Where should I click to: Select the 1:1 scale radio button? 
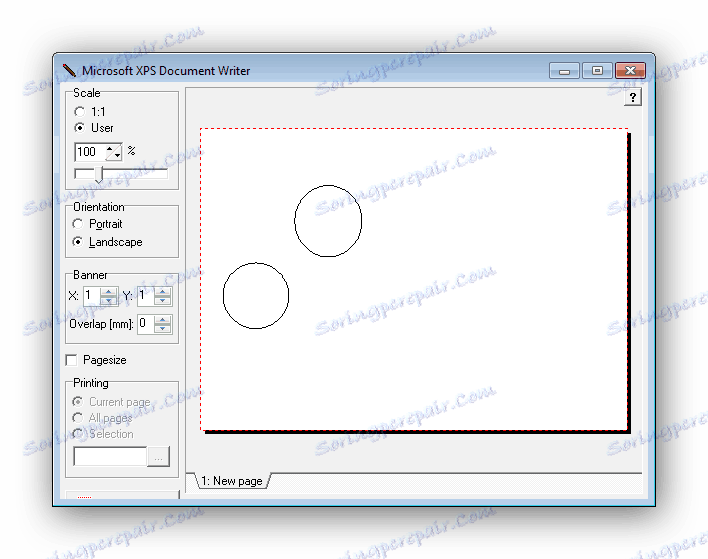[79, 112]
